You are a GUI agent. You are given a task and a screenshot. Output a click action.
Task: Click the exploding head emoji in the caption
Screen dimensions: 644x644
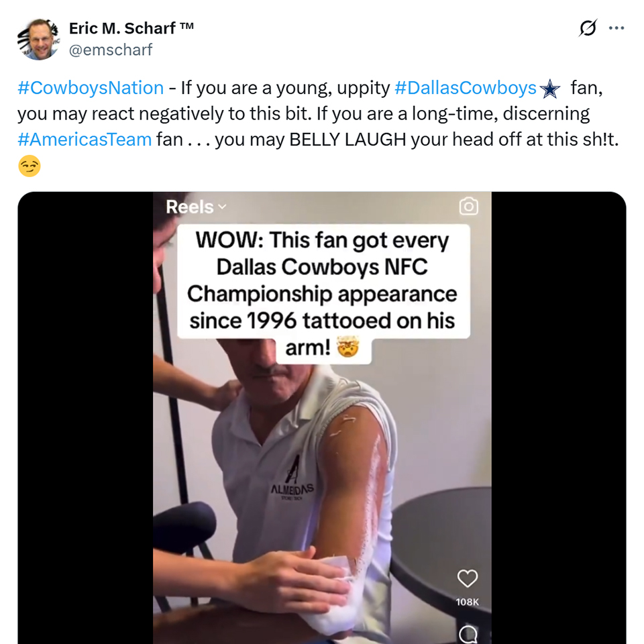347,347
